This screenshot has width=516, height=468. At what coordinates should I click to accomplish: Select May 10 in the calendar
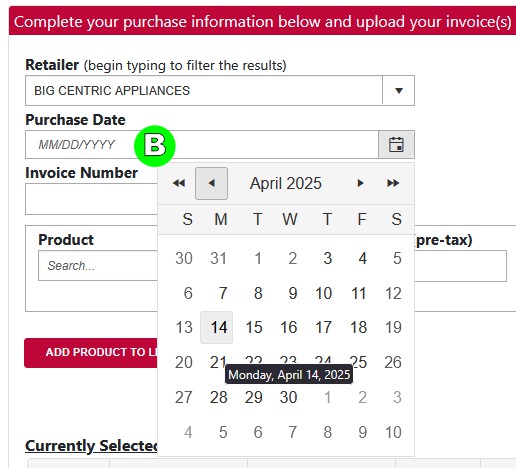pos(393,432)
